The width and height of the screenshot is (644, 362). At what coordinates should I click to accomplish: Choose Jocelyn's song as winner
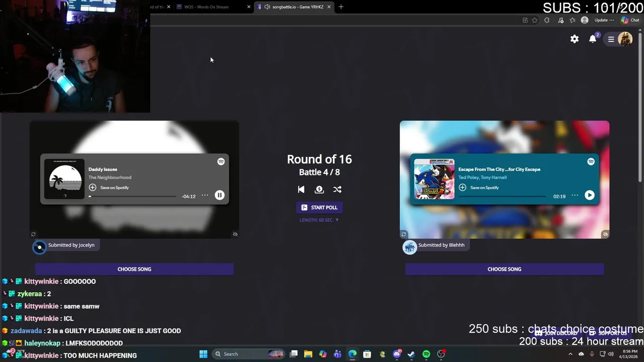pos(134,269)
